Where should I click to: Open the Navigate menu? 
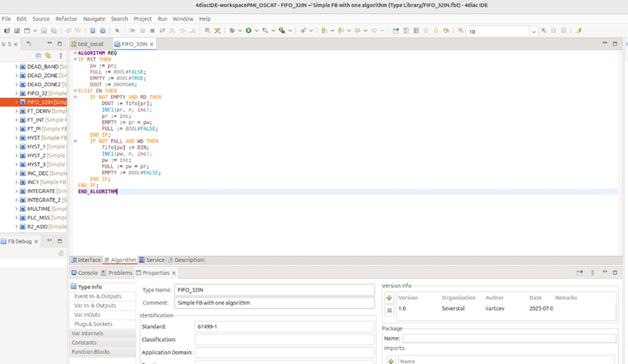[x=94, y=19]
